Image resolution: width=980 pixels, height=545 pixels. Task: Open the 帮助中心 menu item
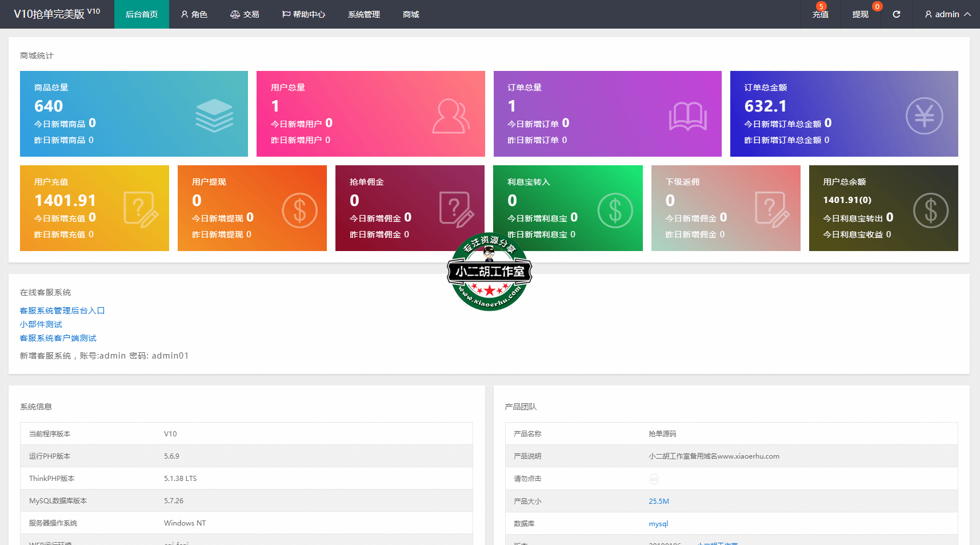tap(303, 14)
